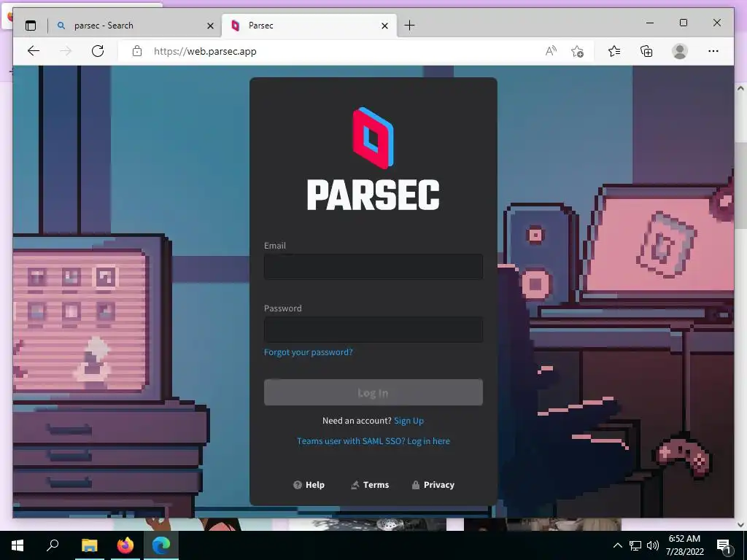The width and height of the screenshot is (747, 560).
Task: Open Edge Settings and more menu
Action: pos(713,51)
